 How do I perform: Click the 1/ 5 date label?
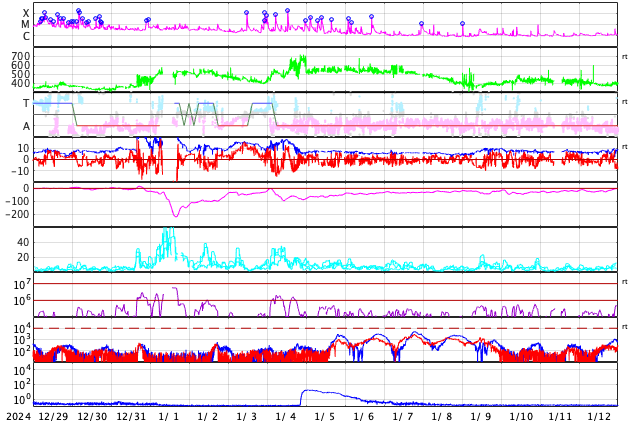coord(325,416)
